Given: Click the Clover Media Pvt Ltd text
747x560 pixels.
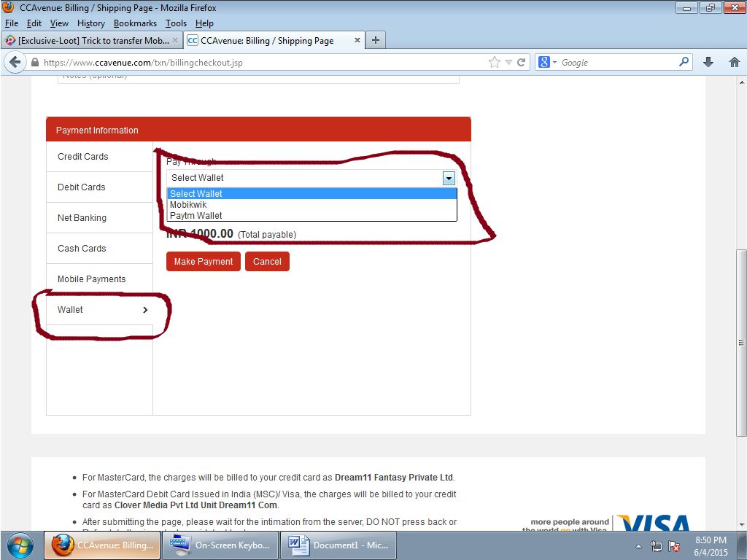Looking at the screenshot, I should (x=196, y=505).
